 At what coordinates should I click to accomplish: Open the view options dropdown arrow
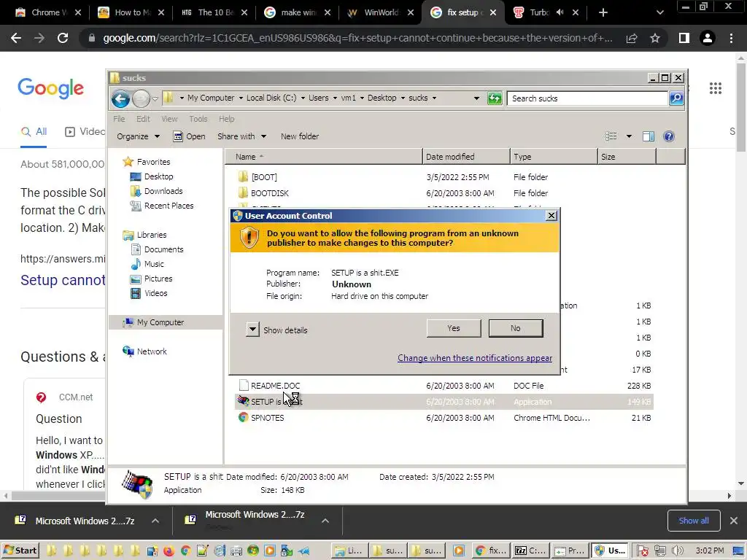(x=629, y=136)
